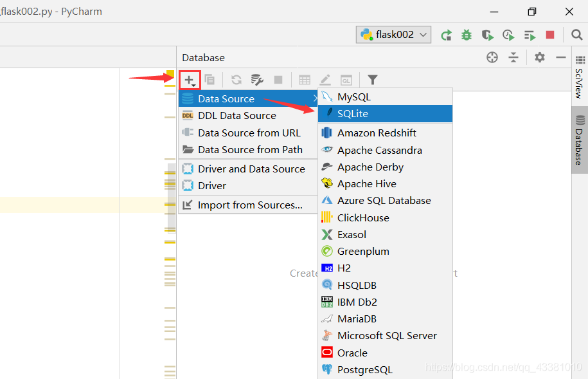This screenshot has height=379, width=588.
Task: Click the Database panel title
Action: click(203, 57)
